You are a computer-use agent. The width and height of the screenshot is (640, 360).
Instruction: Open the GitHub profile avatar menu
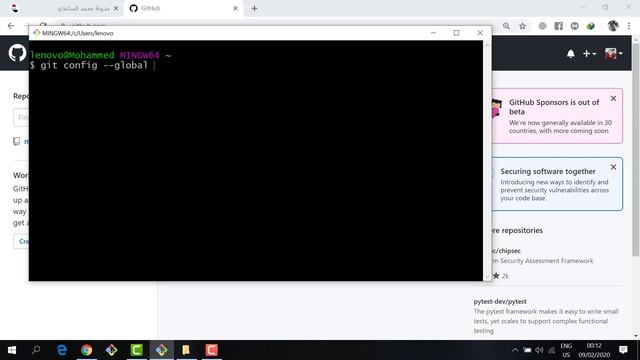[613, 53]
